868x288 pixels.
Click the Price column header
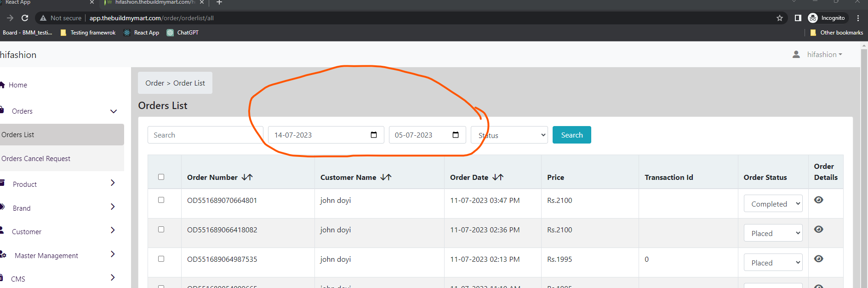point(555,177)
